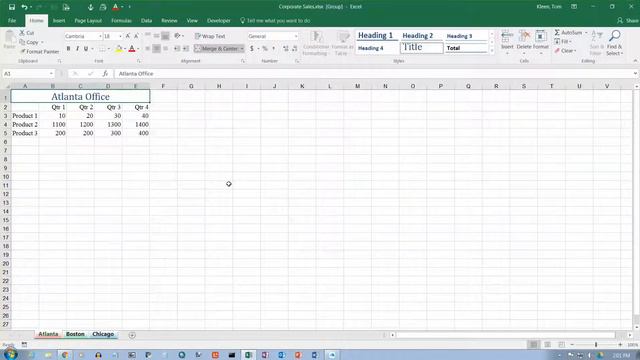Open the orientation text angle tool
This screenshot has width=640, height=360.
tap(178, 36)
